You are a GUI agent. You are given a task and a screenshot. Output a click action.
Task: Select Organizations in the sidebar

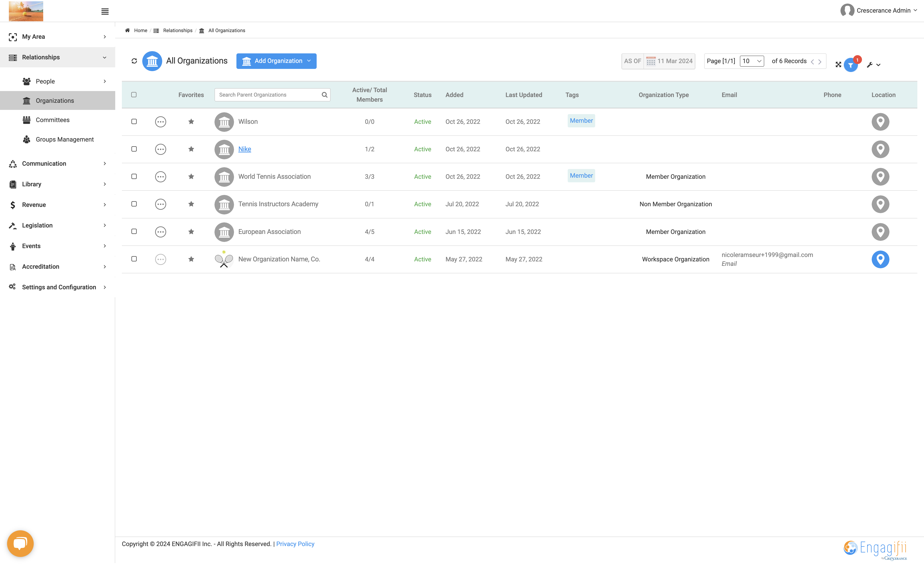(58, 101)
